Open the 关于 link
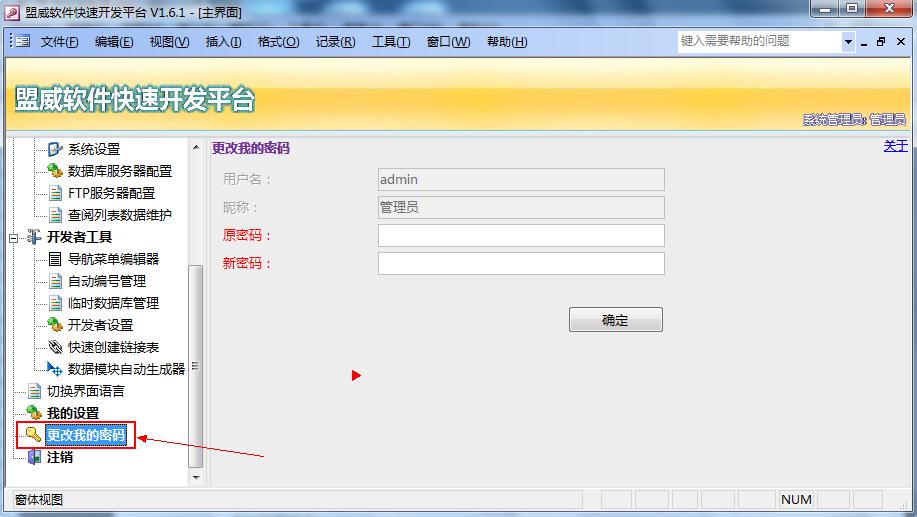 (895, 146)
